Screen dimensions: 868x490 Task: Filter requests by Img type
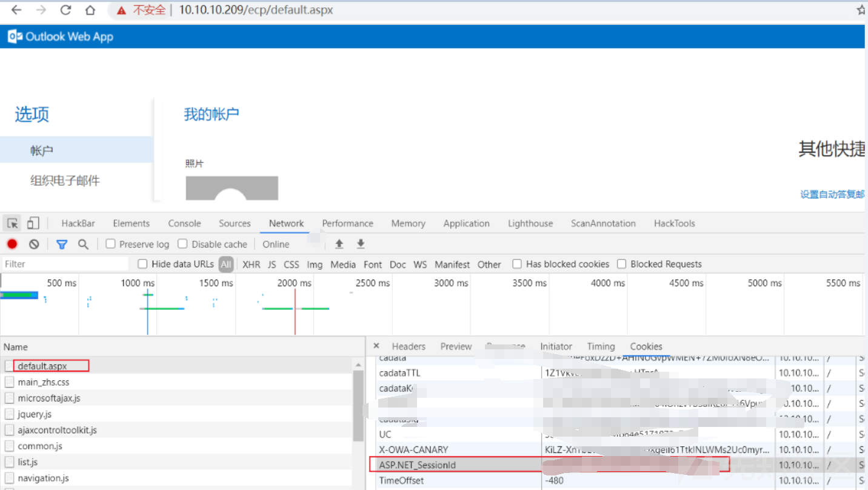click(x=315, y=264)
